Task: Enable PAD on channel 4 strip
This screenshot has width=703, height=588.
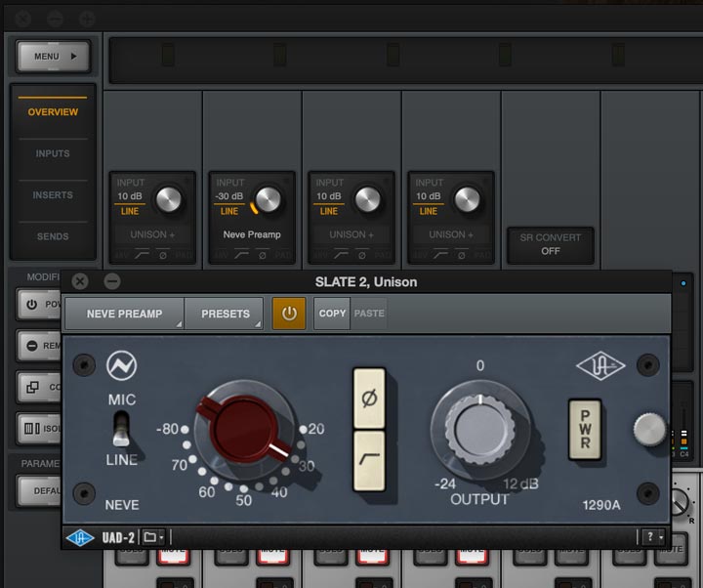Action: click(481, 255)
